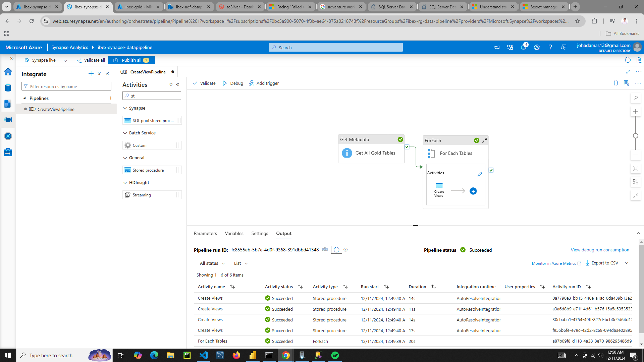Click the zoom to fit icon
This screenshot has width=644, height=362.
[636, 169]
